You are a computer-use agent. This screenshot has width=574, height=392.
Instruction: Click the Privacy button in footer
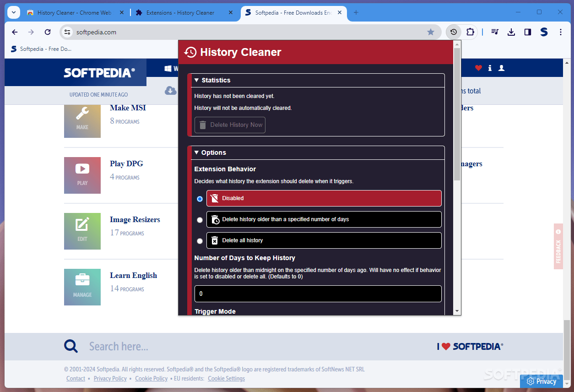pos(542,381)
